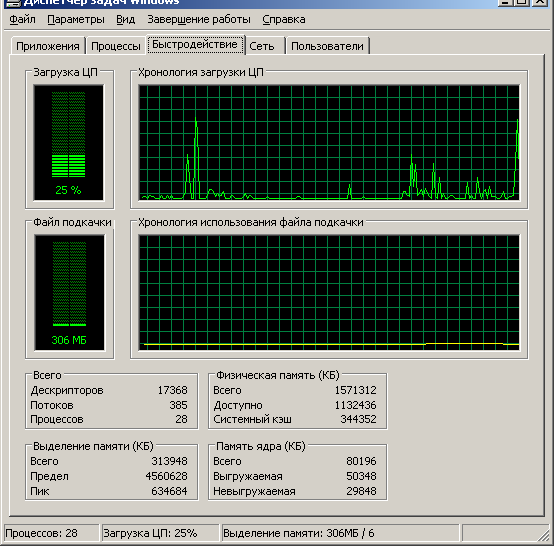Click the Физическая память Всего value
Viewport: 554px width, 546px height.
[355, 390]
